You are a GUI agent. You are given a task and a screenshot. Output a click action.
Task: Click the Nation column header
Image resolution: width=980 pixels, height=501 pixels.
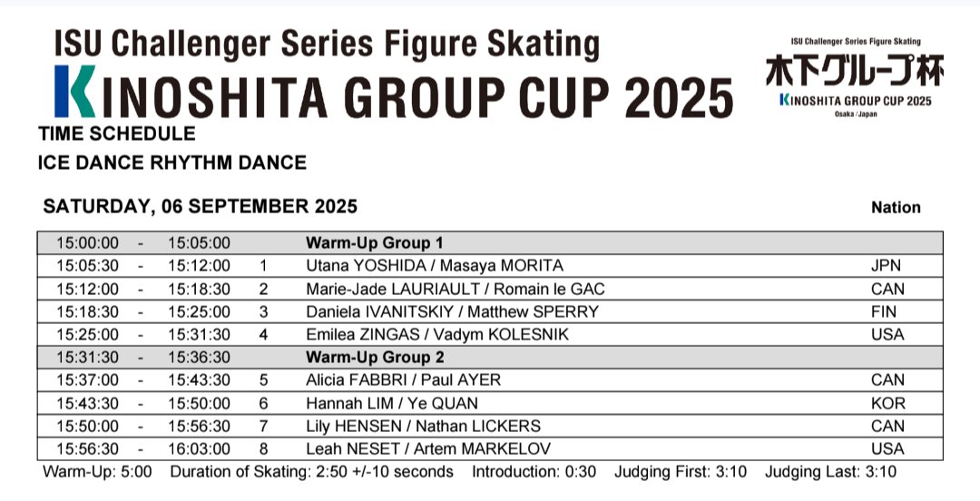coord(896,208)
